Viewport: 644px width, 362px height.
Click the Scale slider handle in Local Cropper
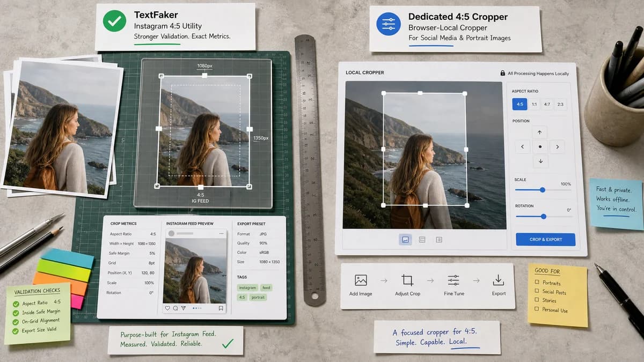(543, 189)
